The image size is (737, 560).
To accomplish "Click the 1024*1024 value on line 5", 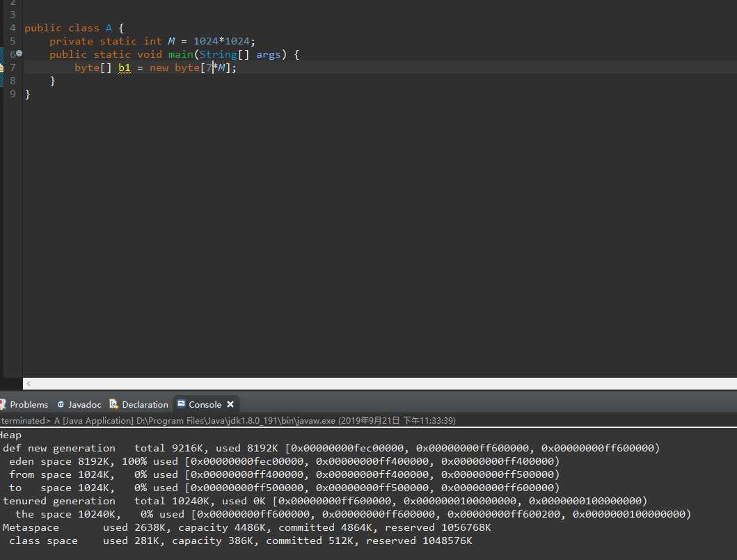I will click(x=221, y=41).
